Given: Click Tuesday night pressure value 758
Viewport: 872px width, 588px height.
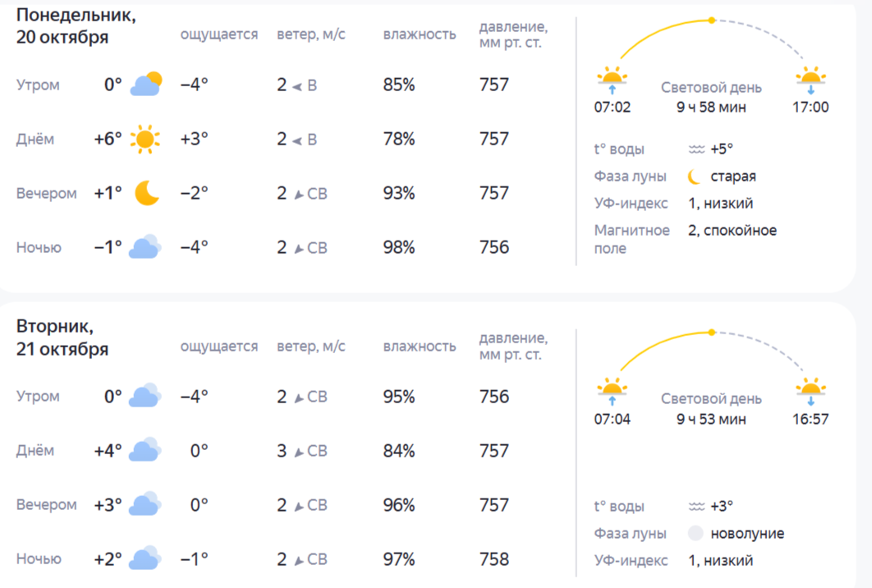Looking at the screenshot, I should (x=494, y=559).
